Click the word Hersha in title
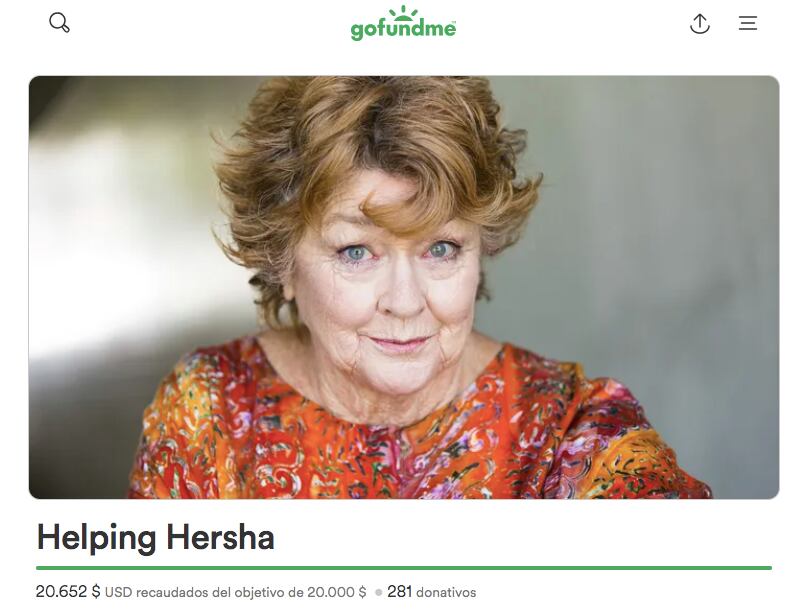This screenshot has height=615, width=810. pos(221,537)
